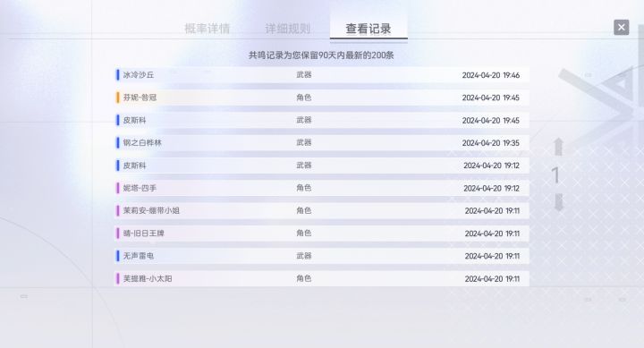The width and height of the screenshot is (644, 348).
Task: Click 武器 type in 钢之白桦林 row
Action: coord(304,142)
